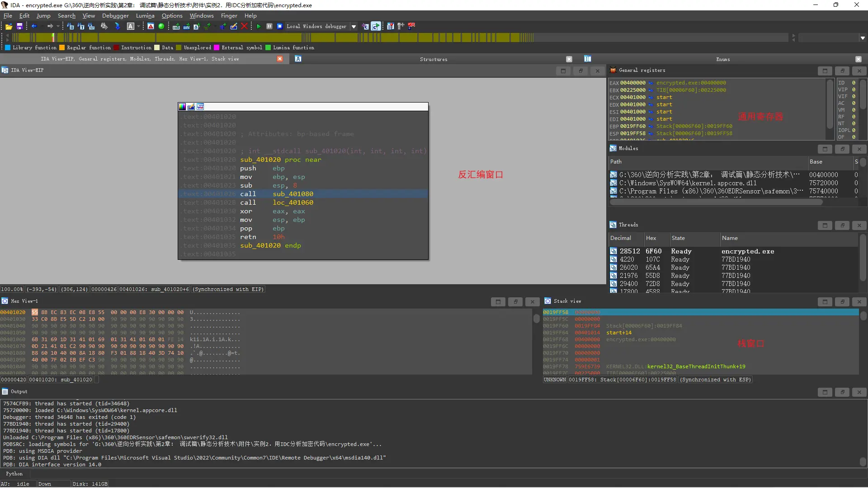The image size is (868, 488).
Task: Click the EAX register value 00400000
Action: (x=632, y=83)
